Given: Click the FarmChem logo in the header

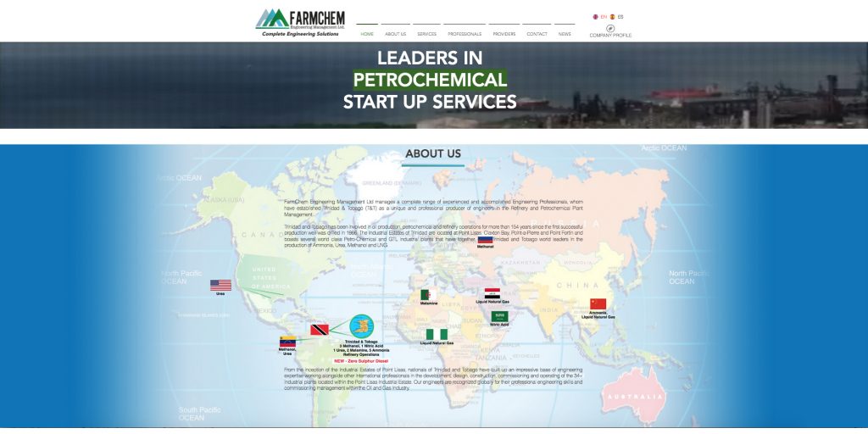Looking at the screenshot, I should (x=300, y=23).
